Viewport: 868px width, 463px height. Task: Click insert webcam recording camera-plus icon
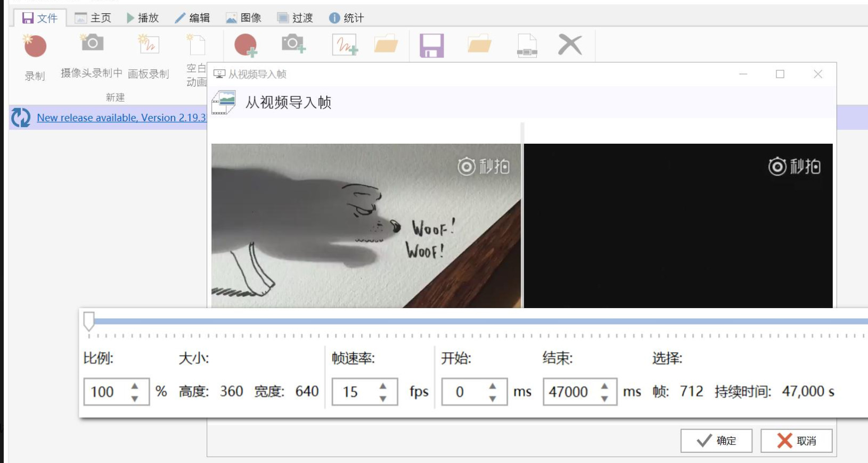(x=293, y=44)
